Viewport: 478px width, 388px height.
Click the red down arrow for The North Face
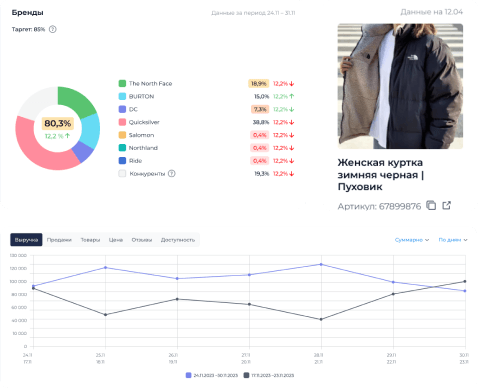pos(292,84)
